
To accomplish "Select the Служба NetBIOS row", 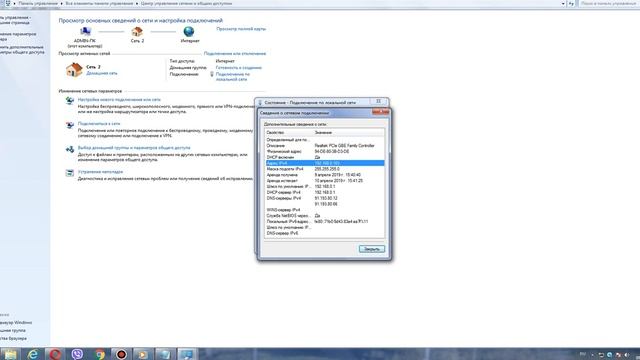I will tap(324, 216).
